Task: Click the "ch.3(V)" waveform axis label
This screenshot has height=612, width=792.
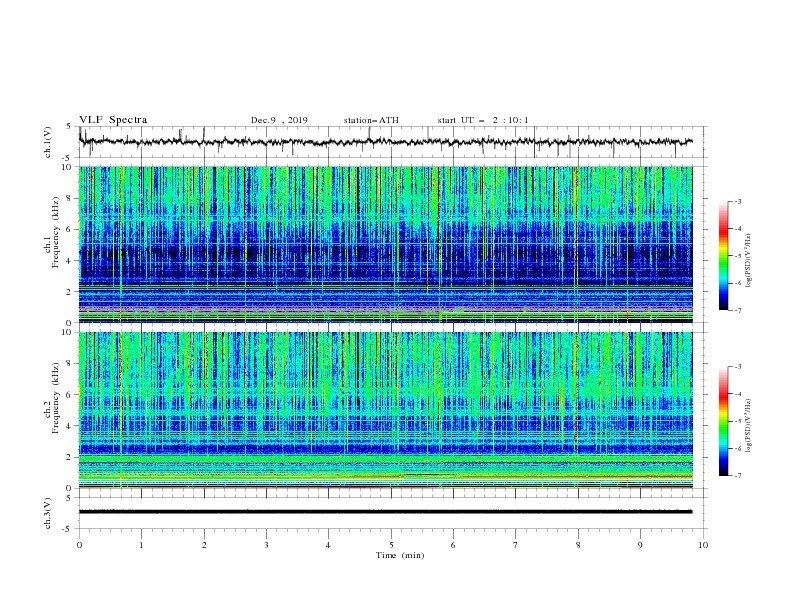Action: (x=48, y=513)
